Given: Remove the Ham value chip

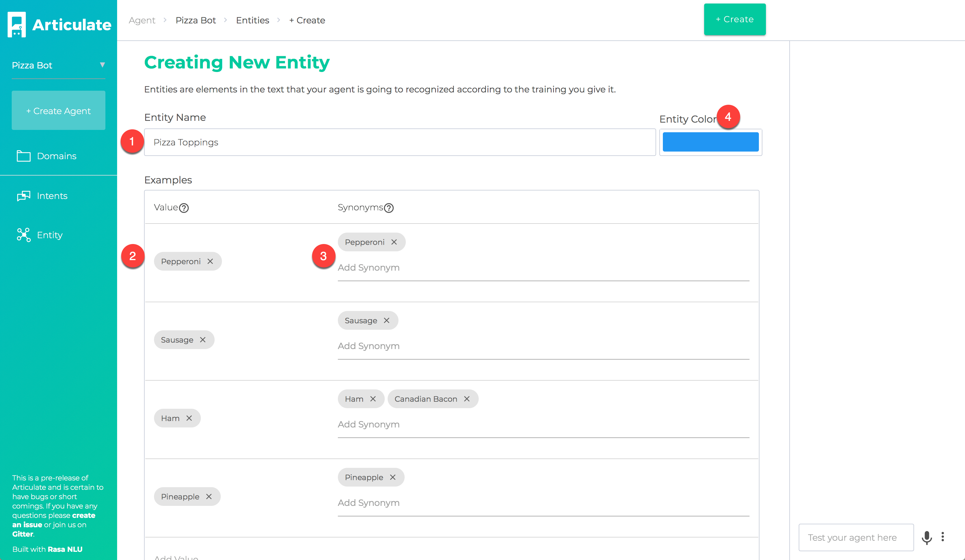Looking at the screenshot, I should (x=189, y=418).
